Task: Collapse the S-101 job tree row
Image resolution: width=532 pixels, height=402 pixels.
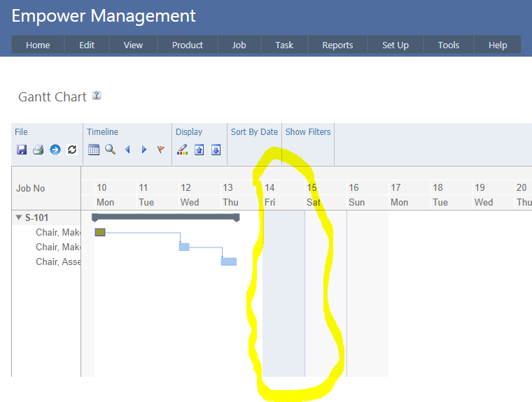Action: click(19, 217)
